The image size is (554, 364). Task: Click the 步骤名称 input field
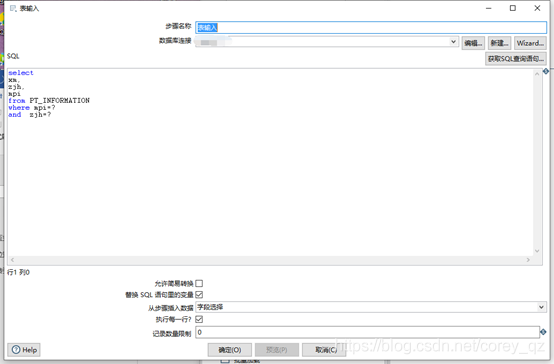[x=371, y=28]
